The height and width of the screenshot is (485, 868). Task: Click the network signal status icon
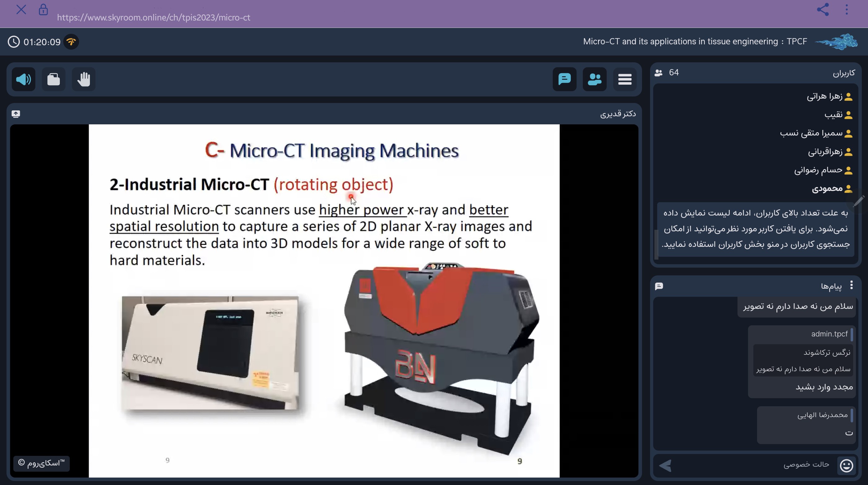coord(72,42)
